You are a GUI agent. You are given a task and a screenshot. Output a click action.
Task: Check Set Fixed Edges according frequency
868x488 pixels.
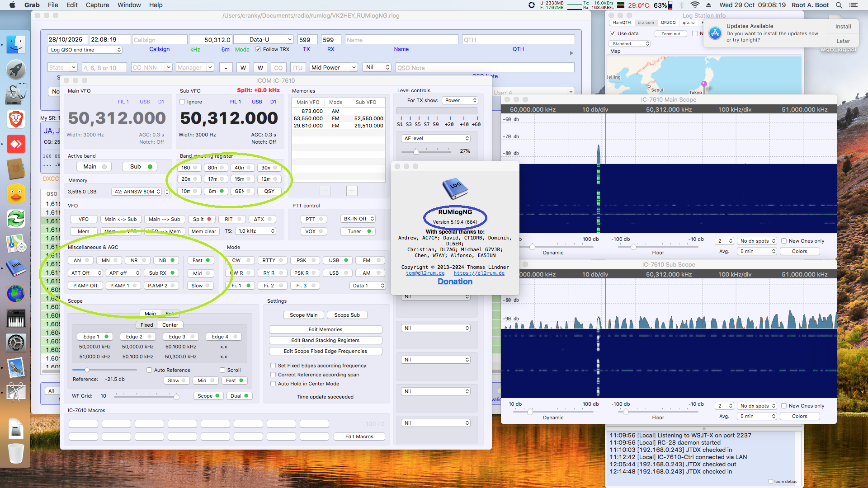[x=273, y=366]
